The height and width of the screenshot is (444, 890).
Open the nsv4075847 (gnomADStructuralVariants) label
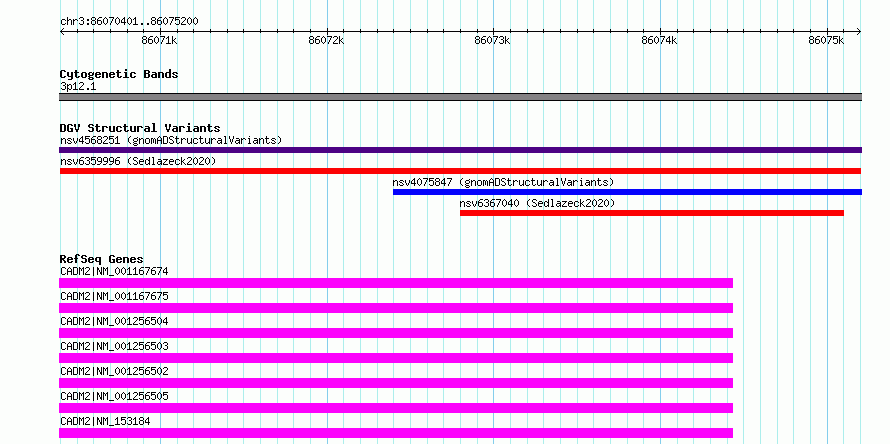click(x=503, y=182)
